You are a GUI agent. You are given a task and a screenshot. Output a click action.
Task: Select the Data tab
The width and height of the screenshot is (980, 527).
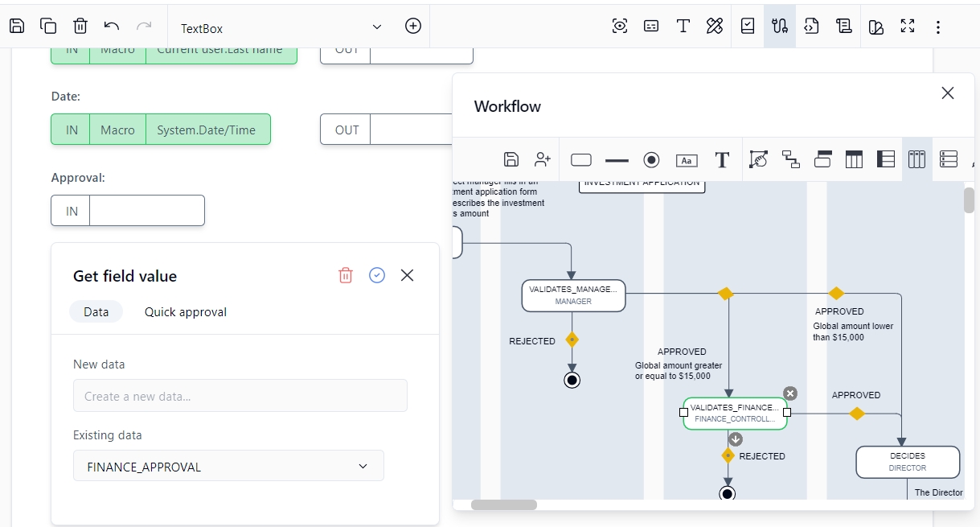pyautogui.click(x=96, y=312)
